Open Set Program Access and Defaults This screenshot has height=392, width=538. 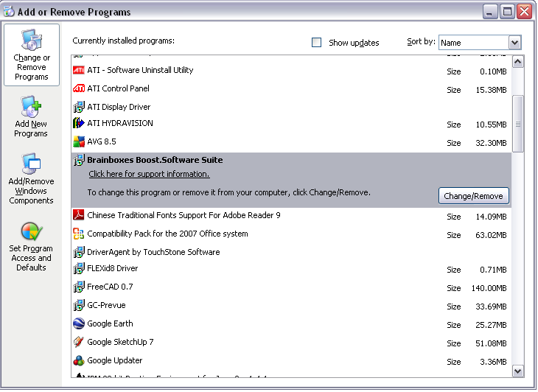31,247
